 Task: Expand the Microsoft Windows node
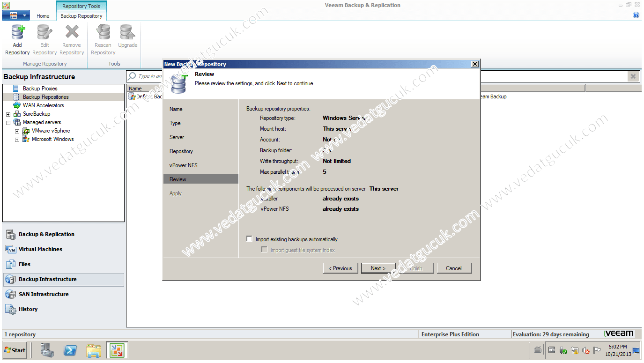click(x=17, y=140)
